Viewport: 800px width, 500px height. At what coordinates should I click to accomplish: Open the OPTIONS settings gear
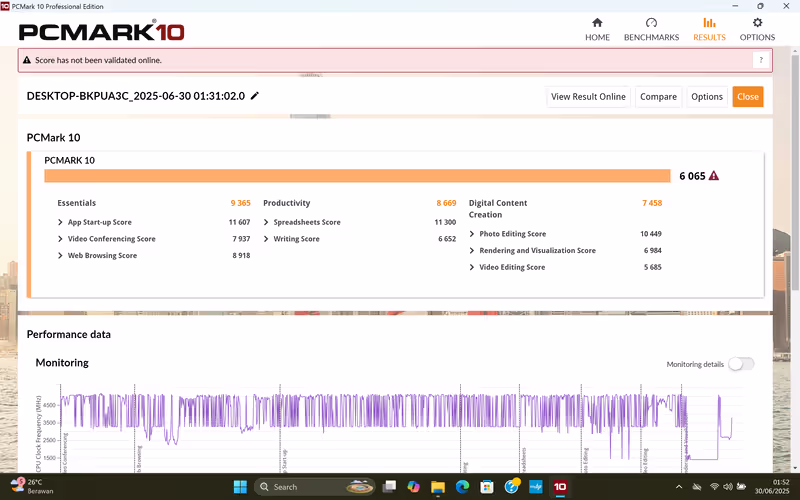click(x=757, y=29)
